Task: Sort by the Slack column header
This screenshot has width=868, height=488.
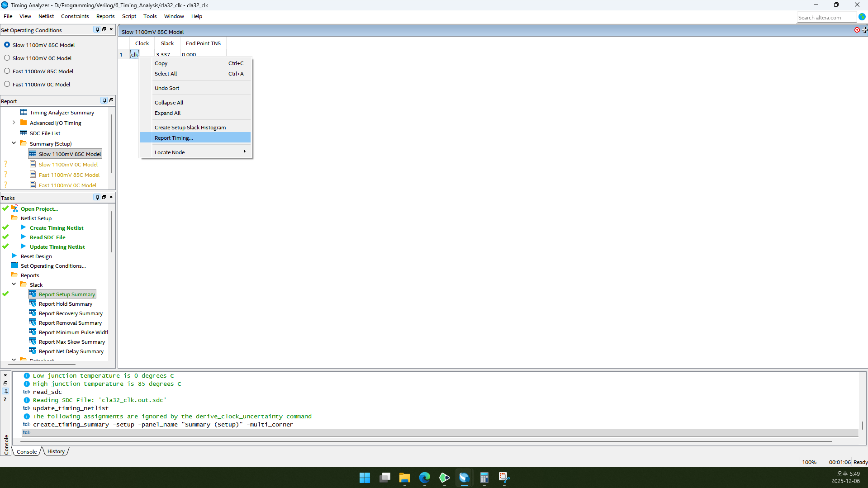Action: (167, 43)
